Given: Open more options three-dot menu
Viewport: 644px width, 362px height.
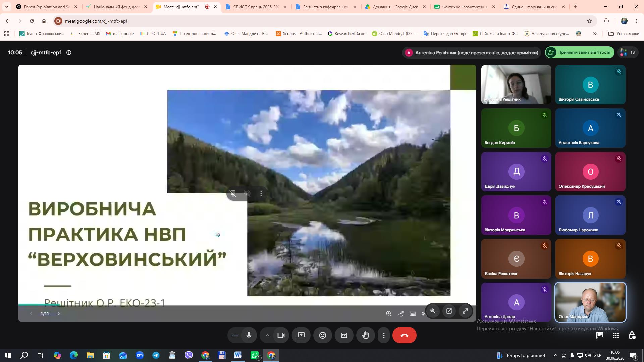Looking at the screenshot, I should (x=384, y=335).
